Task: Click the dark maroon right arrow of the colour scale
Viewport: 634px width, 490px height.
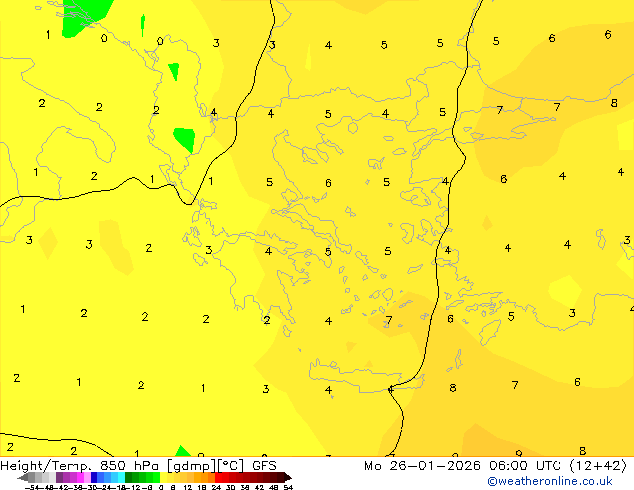Action: pyautogui.click(x=288, y=478)
